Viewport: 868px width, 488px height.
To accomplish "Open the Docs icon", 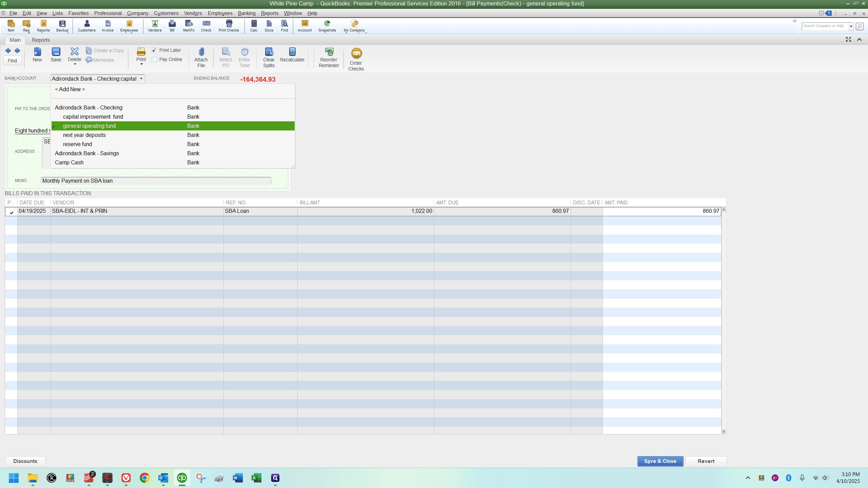I will coord(269,26).
